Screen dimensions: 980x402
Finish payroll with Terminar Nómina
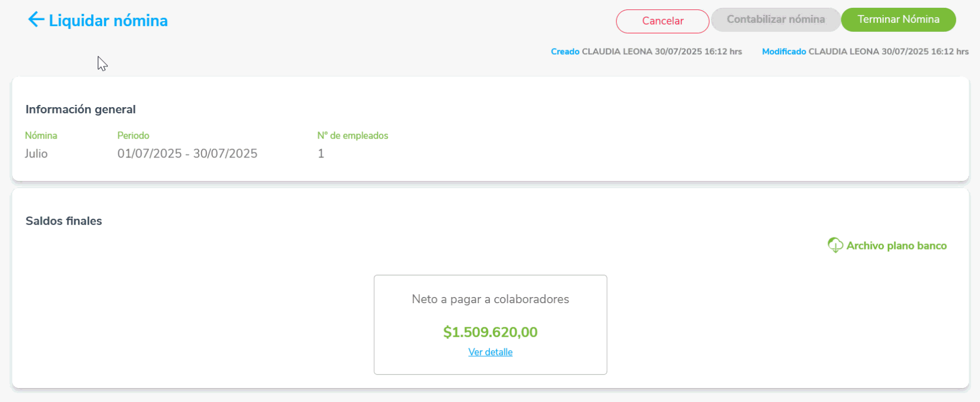coord(898,20)
